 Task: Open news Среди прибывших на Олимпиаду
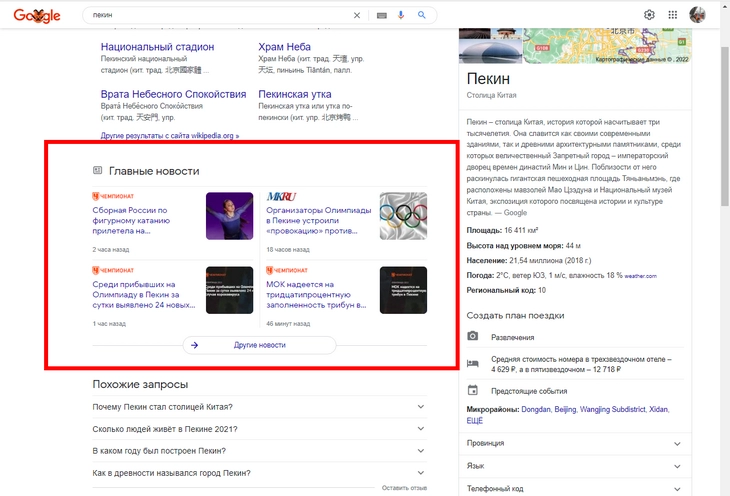144,294
